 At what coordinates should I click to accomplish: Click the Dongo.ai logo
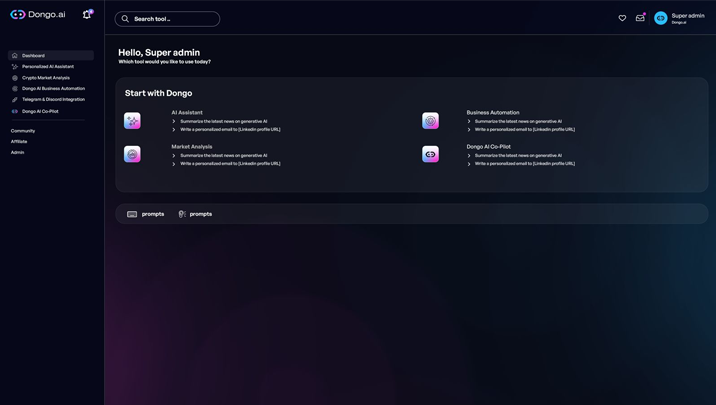(x=38, y=15)
